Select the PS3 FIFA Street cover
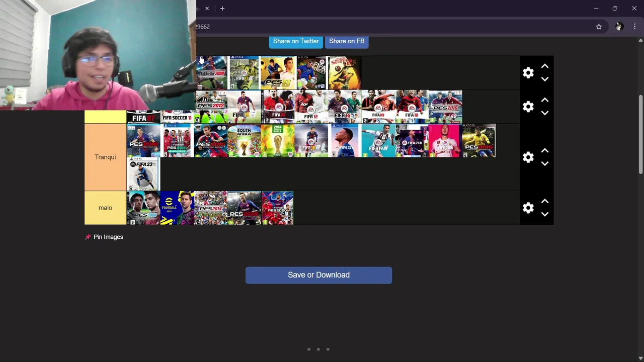 [311, 73]
